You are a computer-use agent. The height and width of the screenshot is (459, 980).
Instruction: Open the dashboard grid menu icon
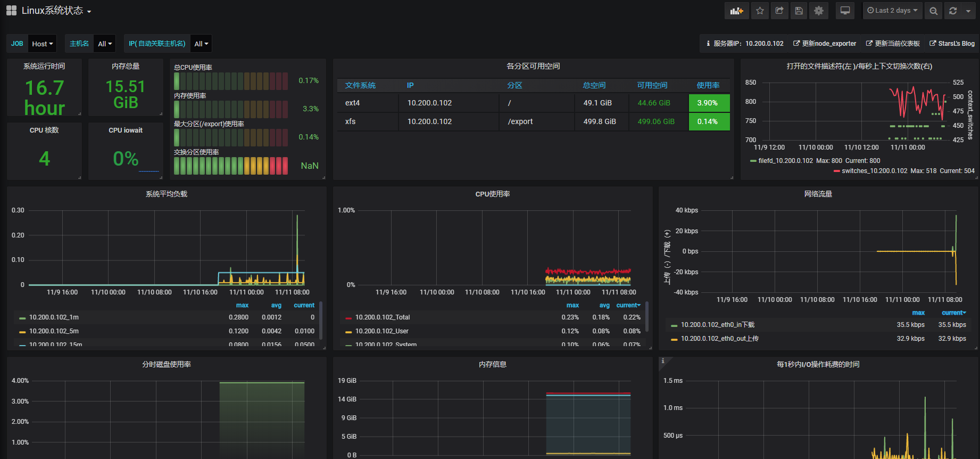[x=11, y=11]
